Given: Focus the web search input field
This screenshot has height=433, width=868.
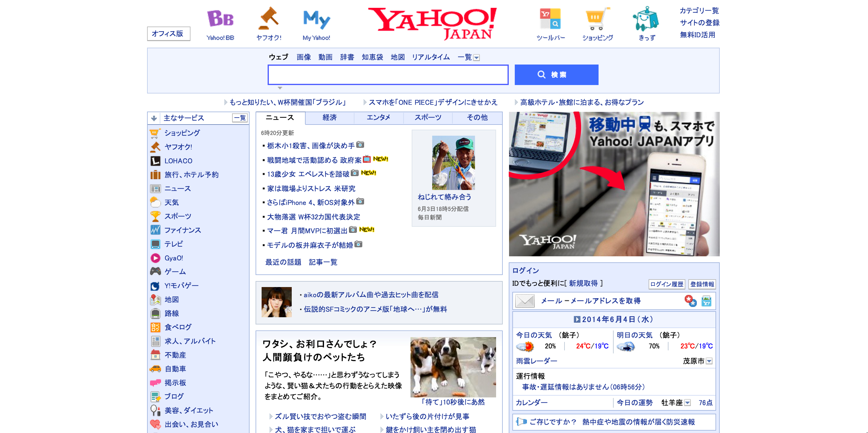Looking at the screenshot, I should [388, 75].
